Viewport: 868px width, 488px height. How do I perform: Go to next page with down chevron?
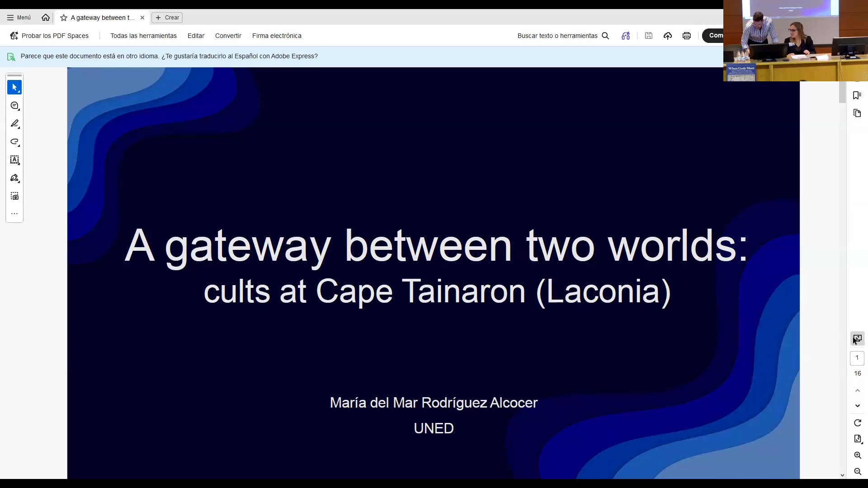tap(858, 406)
